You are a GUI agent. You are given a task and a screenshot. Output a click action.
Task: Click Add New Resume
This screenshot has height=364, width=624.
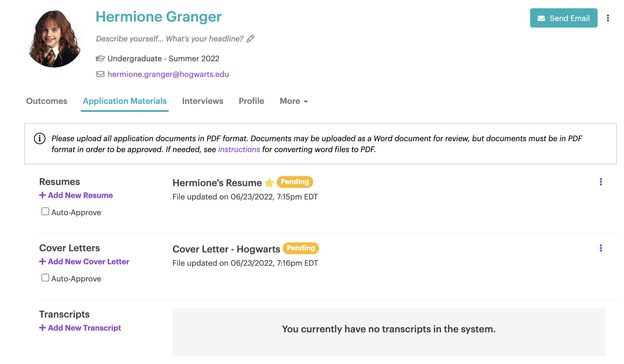click(x=76, y=195)
